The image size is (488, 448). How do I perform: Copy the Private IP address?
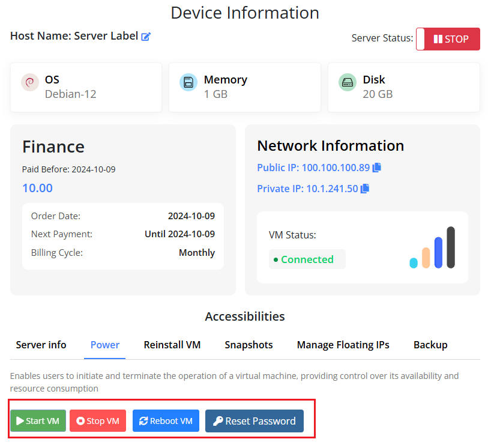(365, 189)
